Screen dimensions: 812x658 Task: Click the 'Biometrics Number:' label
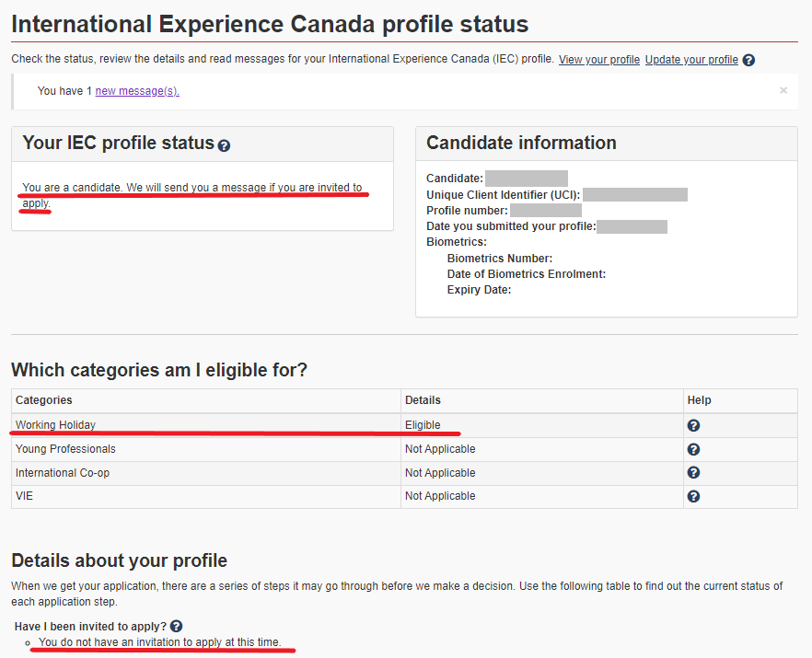pyautogui.click(x=500, y=259)
